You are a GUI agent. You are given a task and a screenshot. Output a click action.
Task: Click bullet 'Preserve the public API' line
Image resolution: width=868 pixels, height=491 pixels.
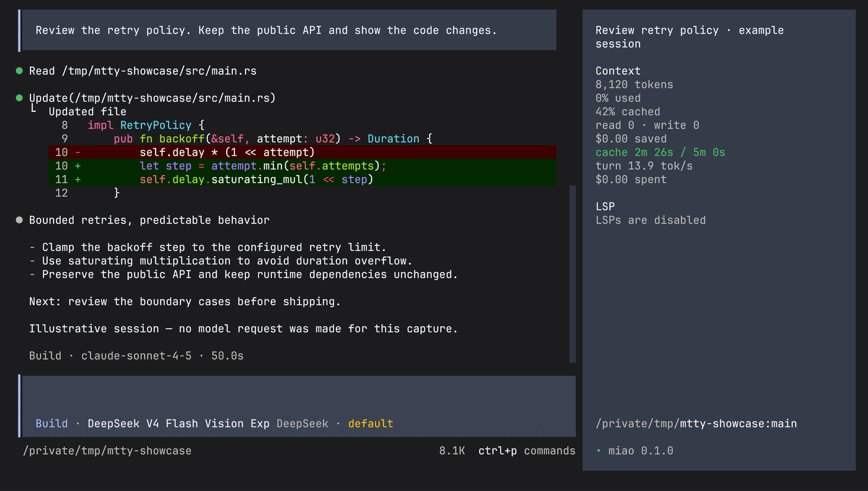pyautogui.click(x=244, y=275)
